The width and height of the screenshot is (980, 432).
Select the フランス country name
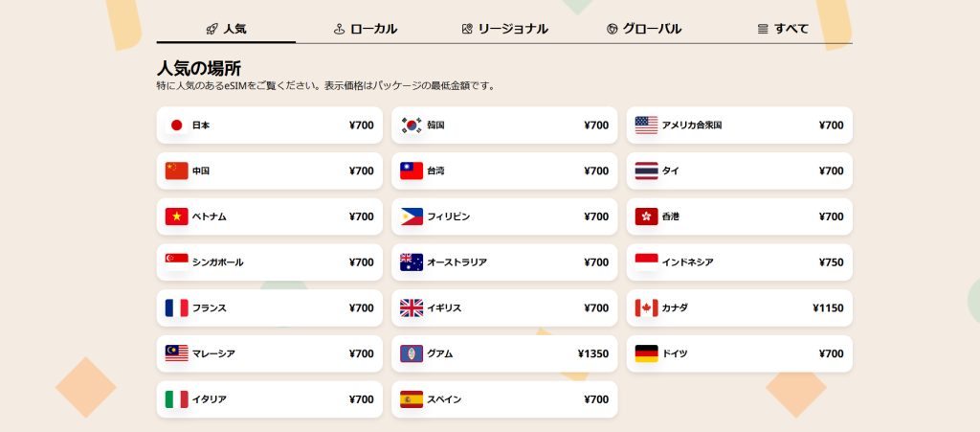click(x=209, y=307)
